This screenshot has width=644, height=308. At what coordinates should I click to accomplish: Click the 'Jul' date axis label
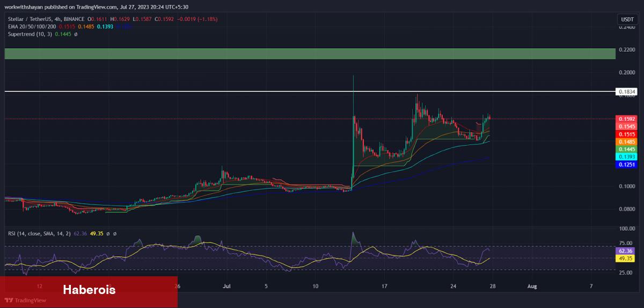point(226,286)
